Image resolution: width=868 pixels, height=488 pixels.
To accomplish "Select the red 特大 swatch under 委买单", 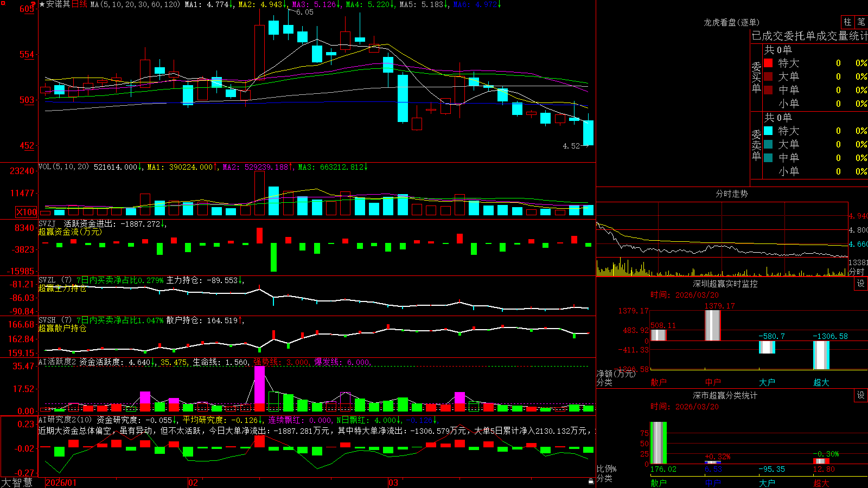I will (x=768, y=63).
